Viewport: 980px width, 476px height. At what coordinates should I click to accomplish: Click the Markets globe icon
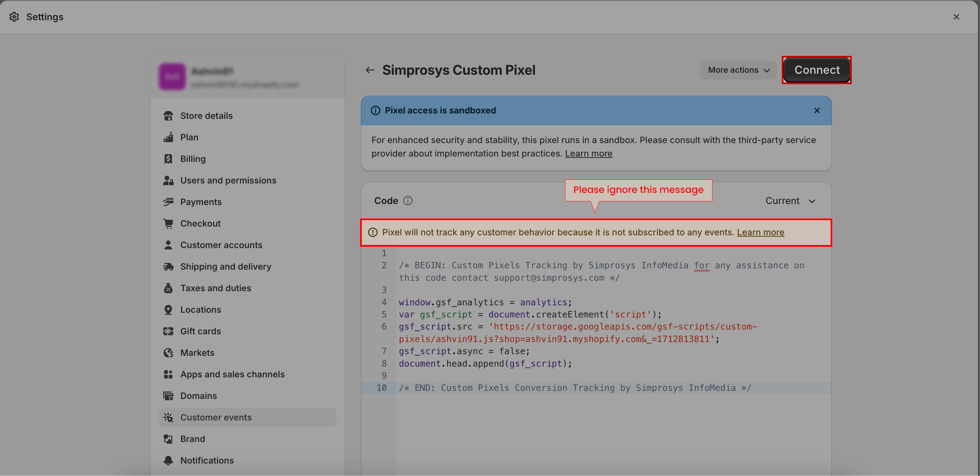coord(168,353)
